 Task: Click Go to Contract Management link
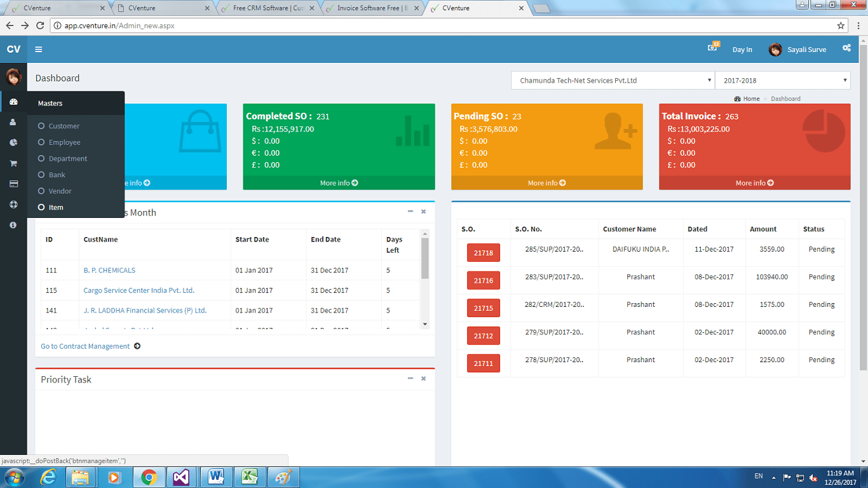(85, 346)
